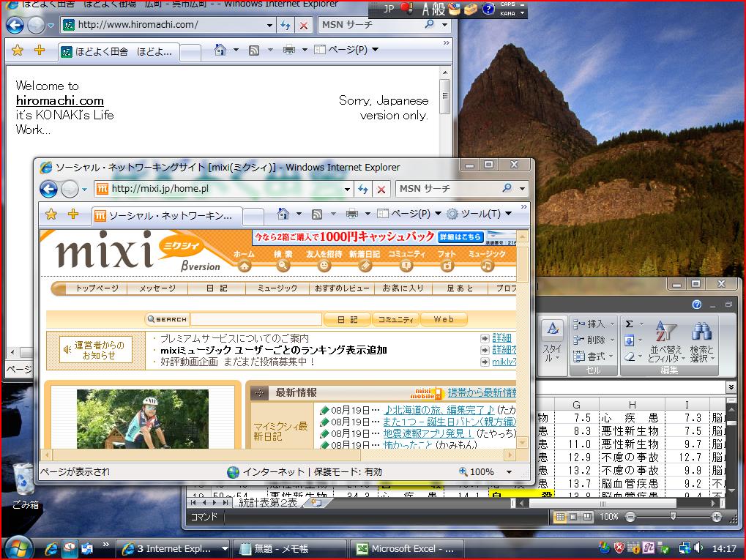
Task: Open Excel help question mark icon
Action: (696, 305)
